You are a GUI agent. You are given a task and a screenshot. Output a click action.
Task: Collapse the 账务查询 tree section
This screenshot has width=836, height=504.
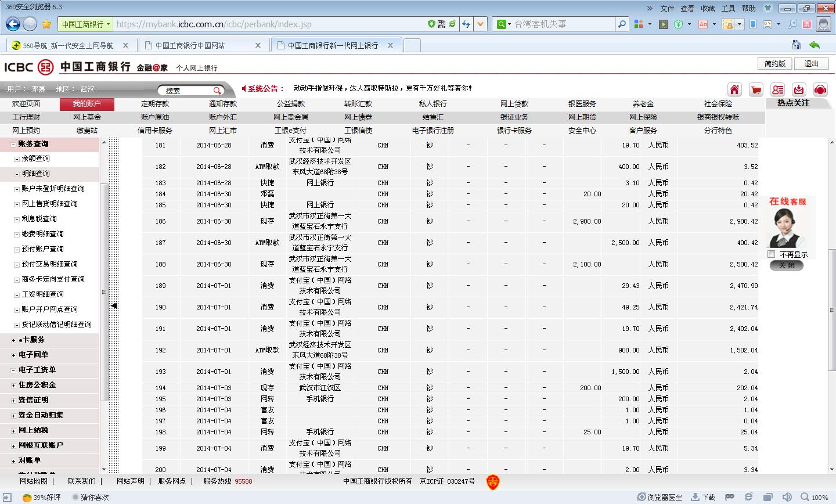[x=13, y=144]
